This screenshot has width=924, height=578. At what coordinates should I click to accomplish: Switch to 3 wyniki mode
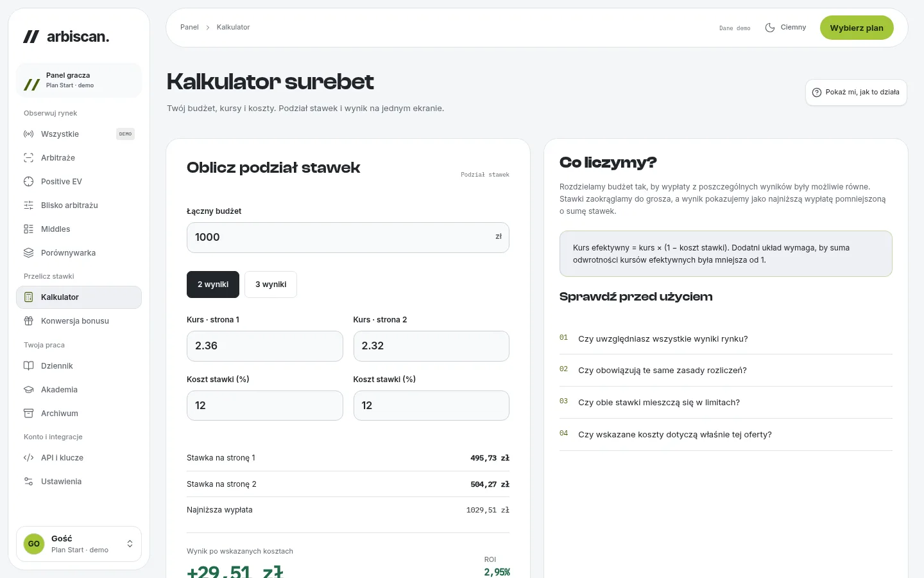pyautogui.click(x=271, y=285)
